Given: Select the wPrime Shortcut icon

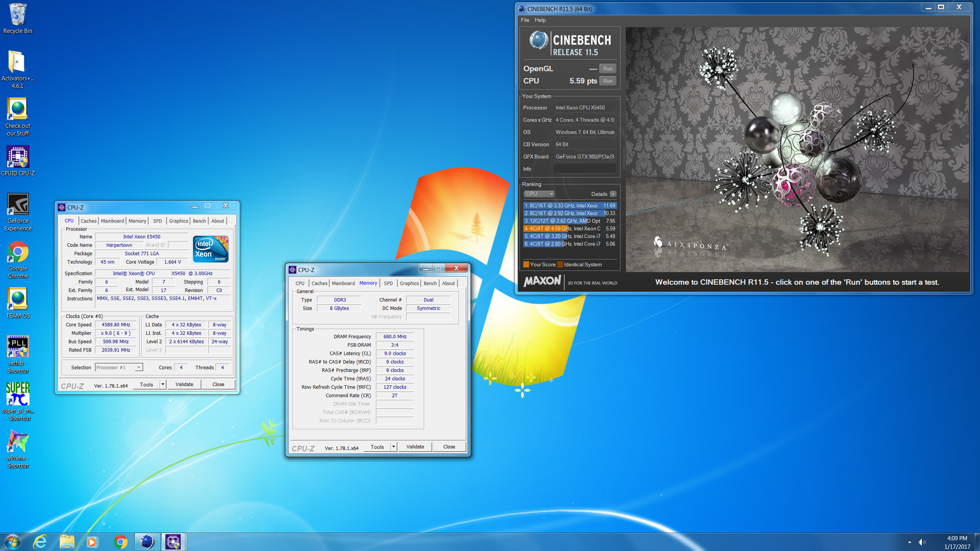Looking at the screenshot, I should pyautogui.click(x=18, y=450).
